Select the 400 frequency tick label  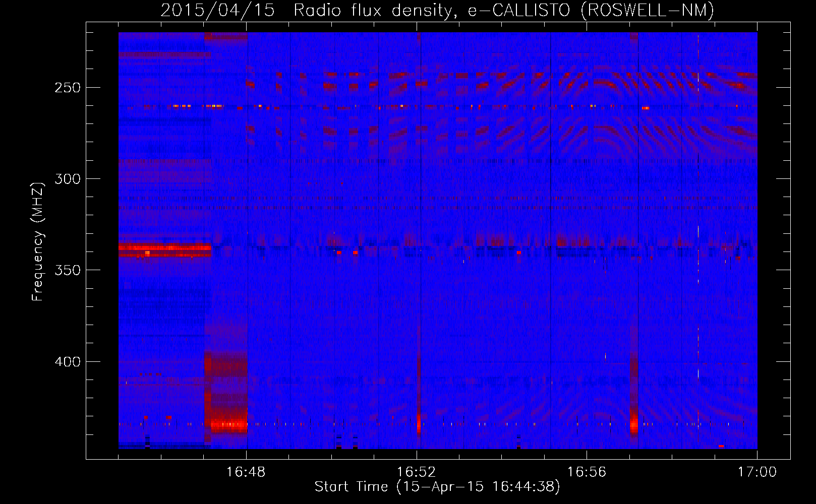click(x=68, y=362)
